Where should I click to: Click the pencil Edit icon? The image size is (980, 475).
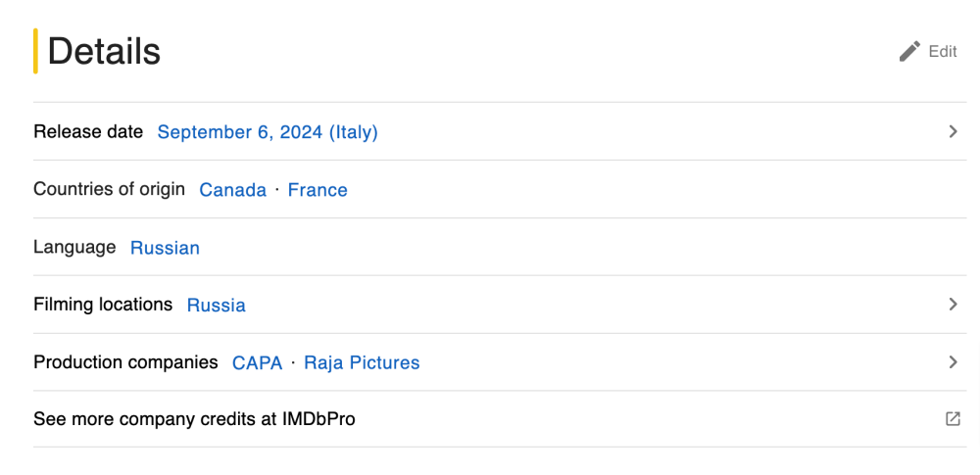[x=909, y=52]
